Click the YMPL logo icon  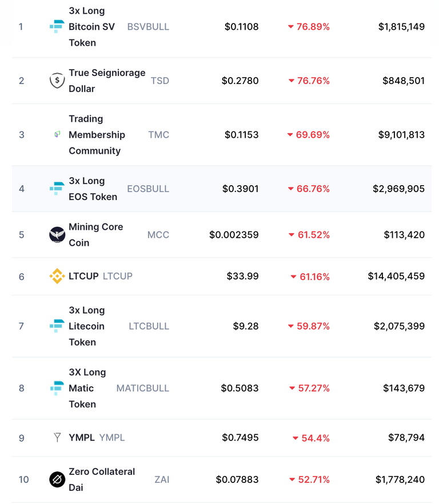tap(57, 438)
